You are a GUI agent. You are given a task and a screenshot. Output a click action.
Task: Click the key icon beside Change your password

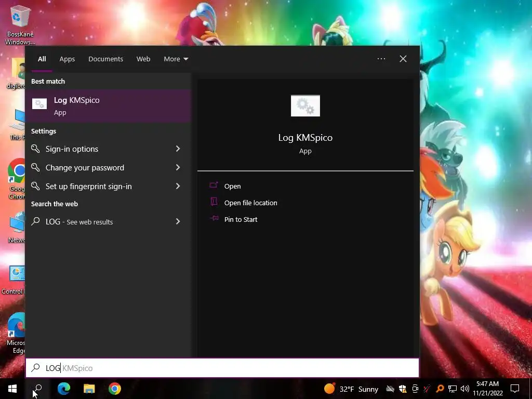click(35, 167)
